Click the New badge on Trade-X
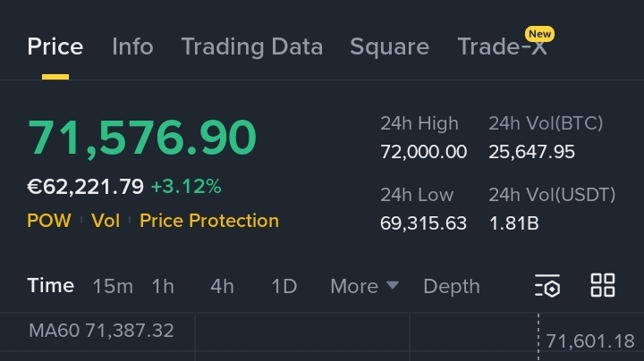The width and height of the screenshot is (644, 361). [x=539, y=34]
